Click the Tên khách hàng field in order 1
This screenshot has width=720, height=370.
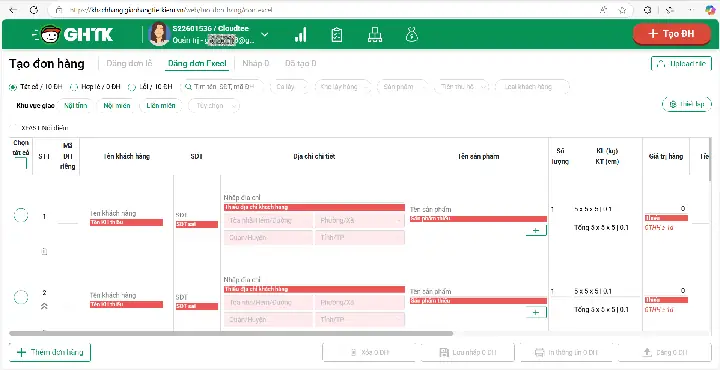click(x=126, y=213)
